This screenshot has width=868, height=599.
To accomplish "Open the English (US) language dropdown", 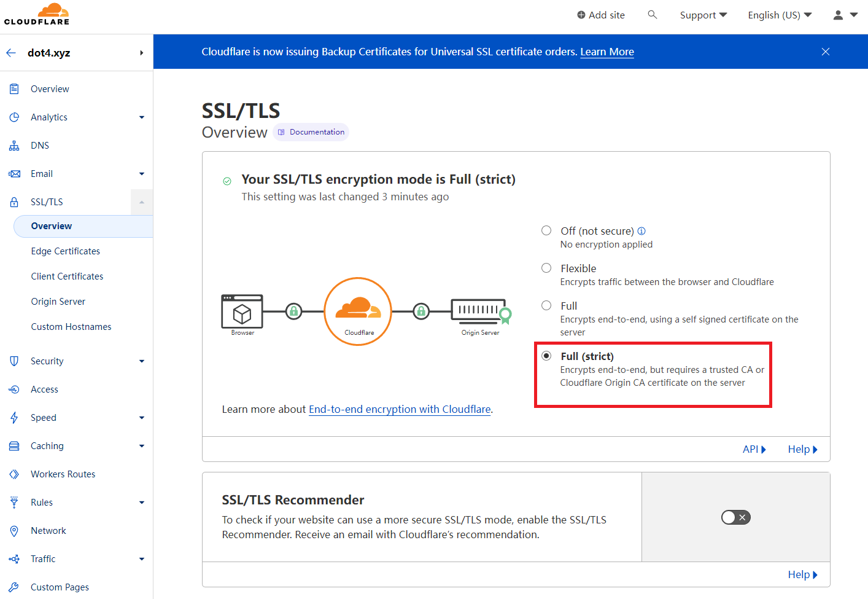I will [780, 15].
